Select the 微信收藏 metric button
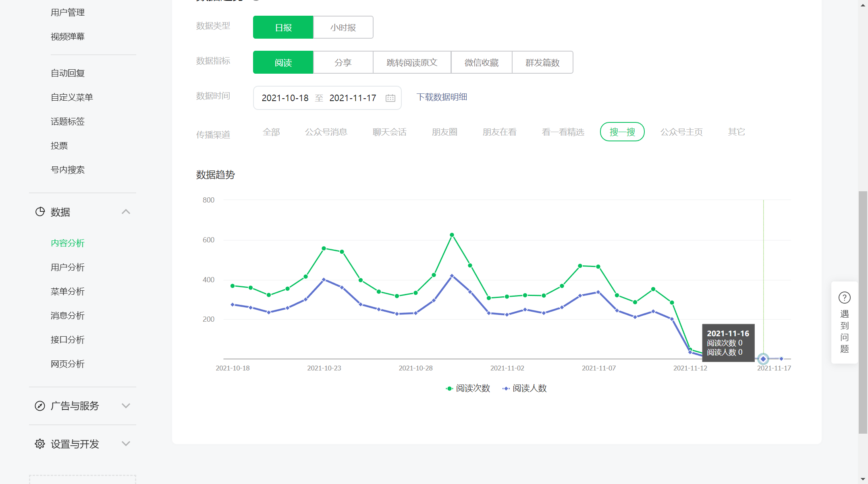868x484 pixels. tap(481, 62)
